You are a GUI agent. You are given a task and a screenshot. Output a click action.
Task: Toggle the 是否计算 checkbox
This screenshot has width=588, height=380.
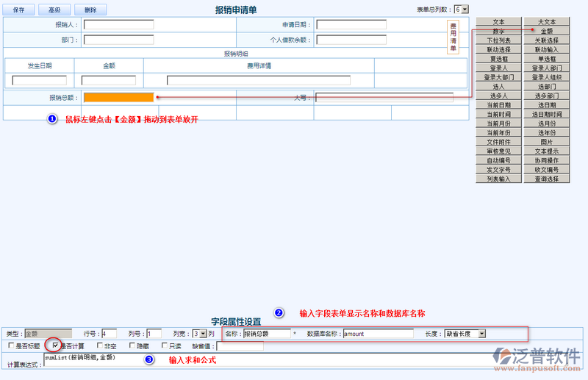(55, 345)
